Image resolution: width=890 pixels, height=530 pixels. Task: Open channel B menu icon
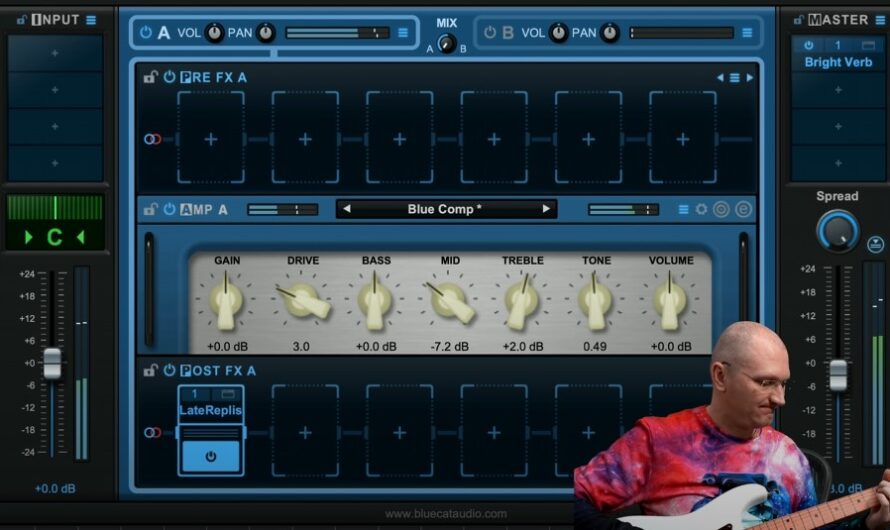[x=747, y=33]
